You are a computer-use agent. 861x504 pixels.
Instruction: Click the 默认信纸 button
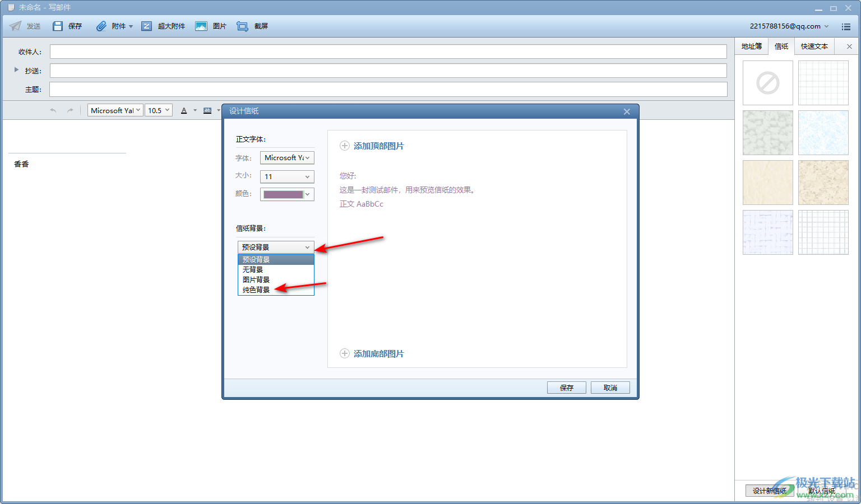(821, 491)
